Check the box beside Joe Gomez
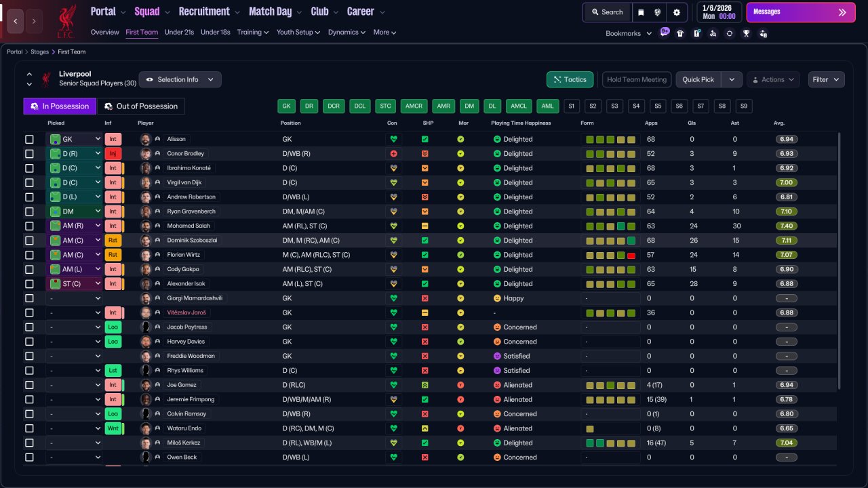Screen dimensions: 868x488 [x=29, y=385]
